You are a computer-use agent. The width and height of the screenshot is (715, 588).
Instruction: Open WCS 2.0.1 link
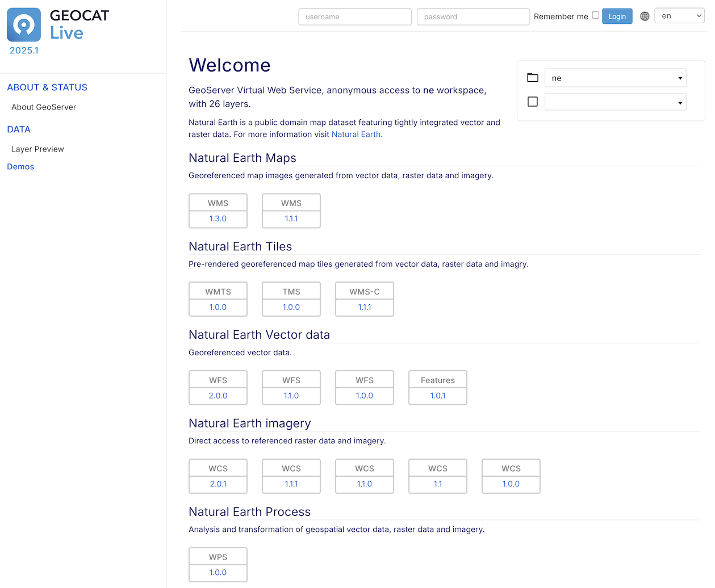pos(218,484)
